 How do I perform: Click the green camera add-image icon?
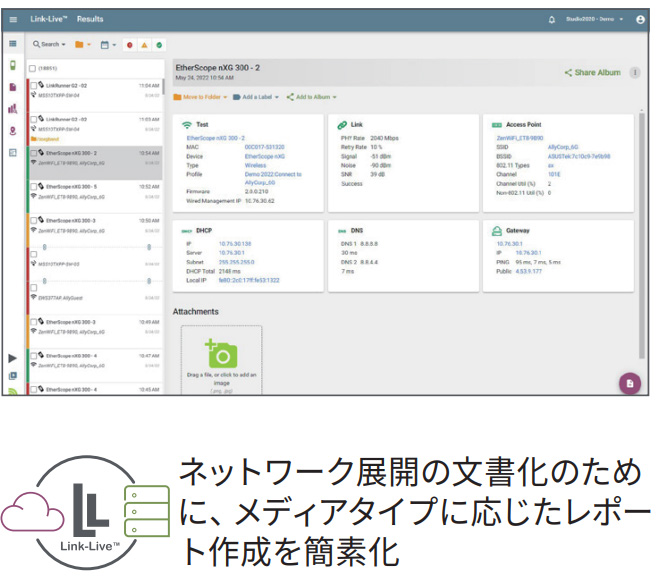pos(221,354)
